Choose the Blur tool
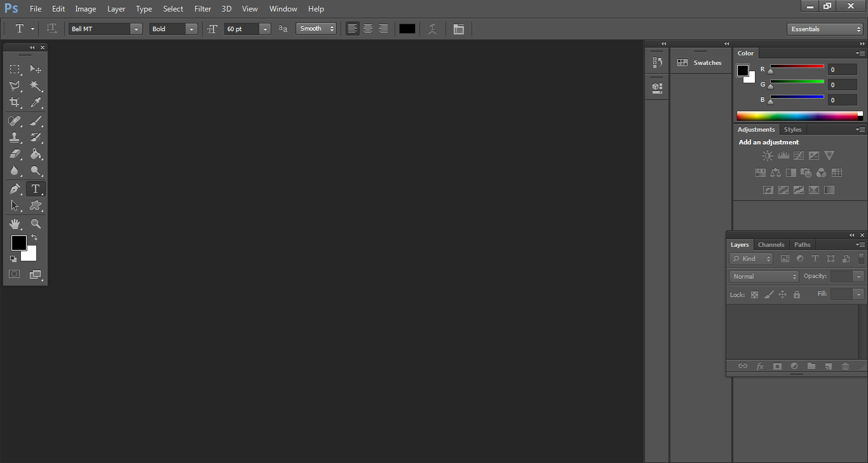Viewport: 868px width, 463px height. coord(15,170)
